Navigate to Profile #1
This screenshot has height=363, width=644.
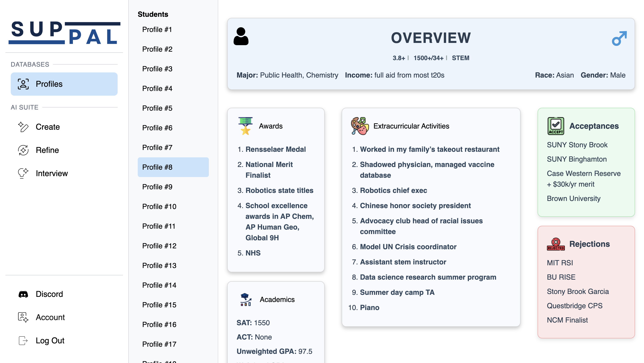[157, 30]
